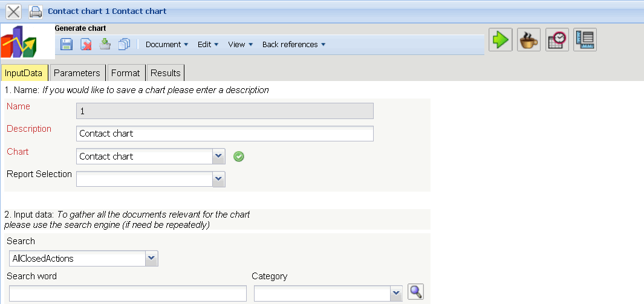The image size is (644, 304).
Task: Expand the Category dropdown
Action: pos(396,294)
